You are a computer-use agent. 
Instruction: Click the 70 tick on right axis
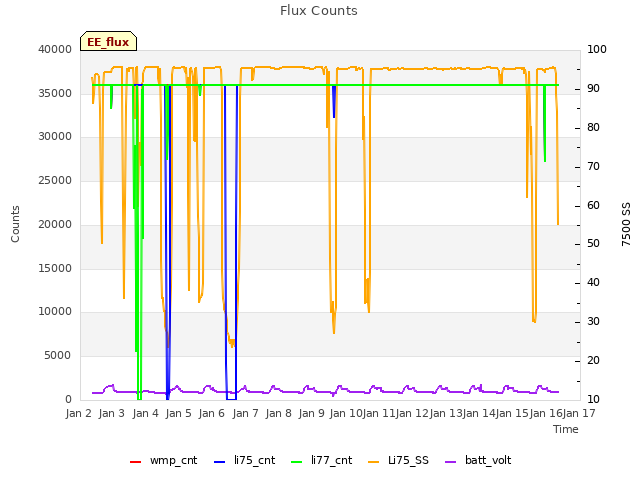(593, 167)
